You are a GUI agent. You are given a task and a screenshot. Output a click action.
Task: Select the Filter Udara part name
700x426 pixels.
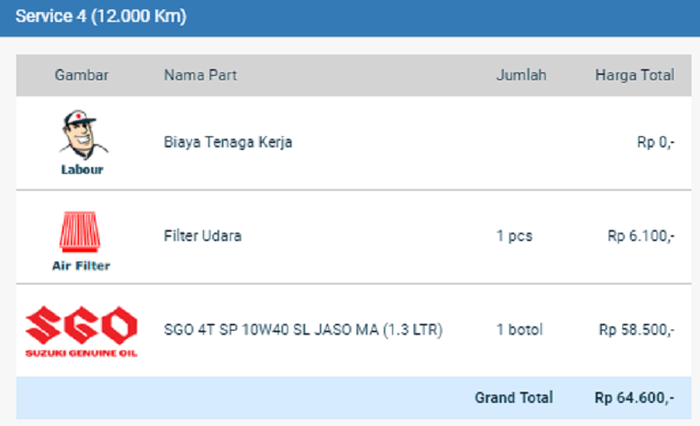[203, 237]
